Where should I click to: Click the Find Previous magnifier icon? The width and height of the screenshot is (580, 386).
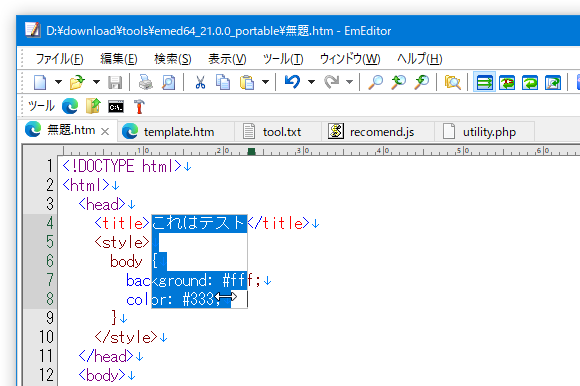tap(398, 82)
